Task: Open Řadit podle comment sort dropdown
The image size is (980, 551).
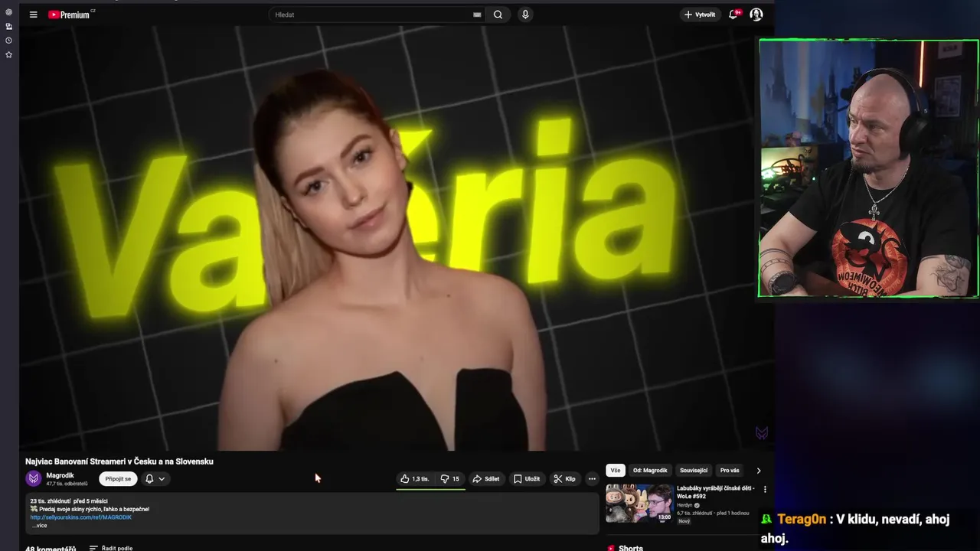Action: [x=111, y=548]
